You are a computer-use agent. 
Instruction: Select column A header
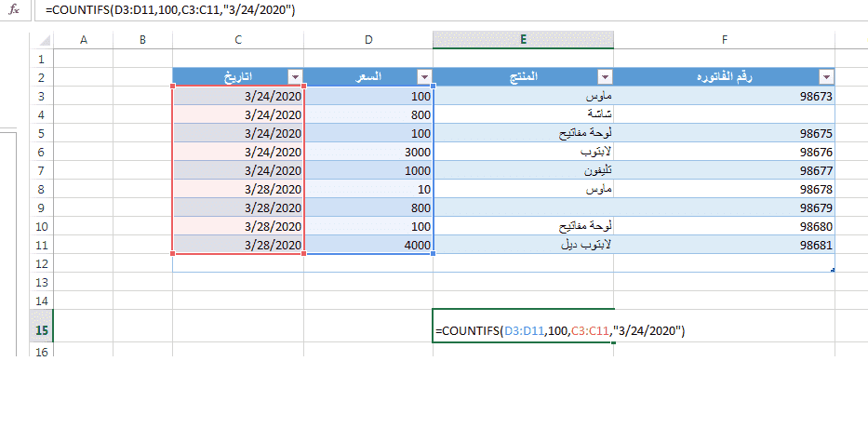84,40
